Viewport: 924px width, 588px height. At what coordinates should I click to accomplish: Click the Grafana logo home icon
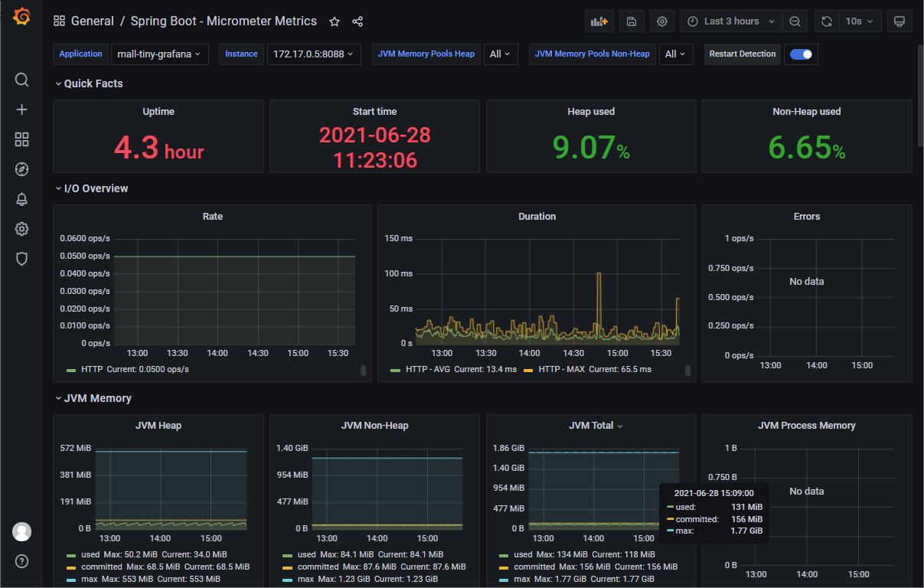tap(21, 17)
